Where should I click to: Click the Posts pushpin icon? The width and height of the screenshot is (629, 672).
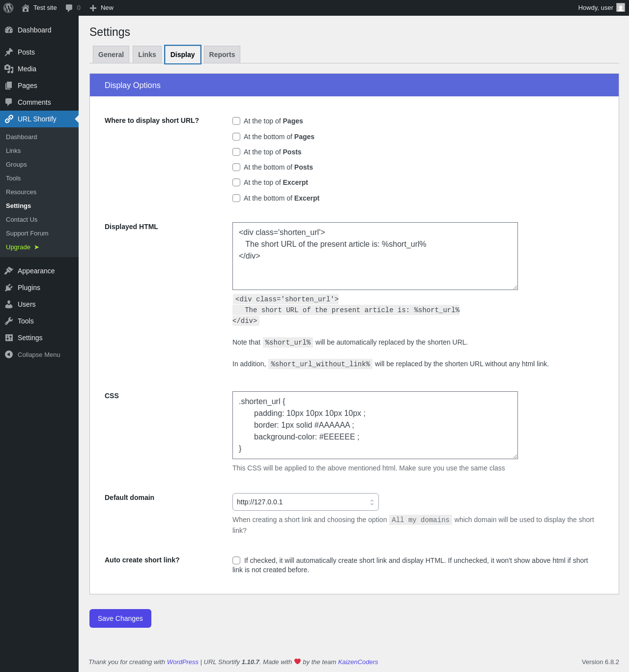click(9, 52)
